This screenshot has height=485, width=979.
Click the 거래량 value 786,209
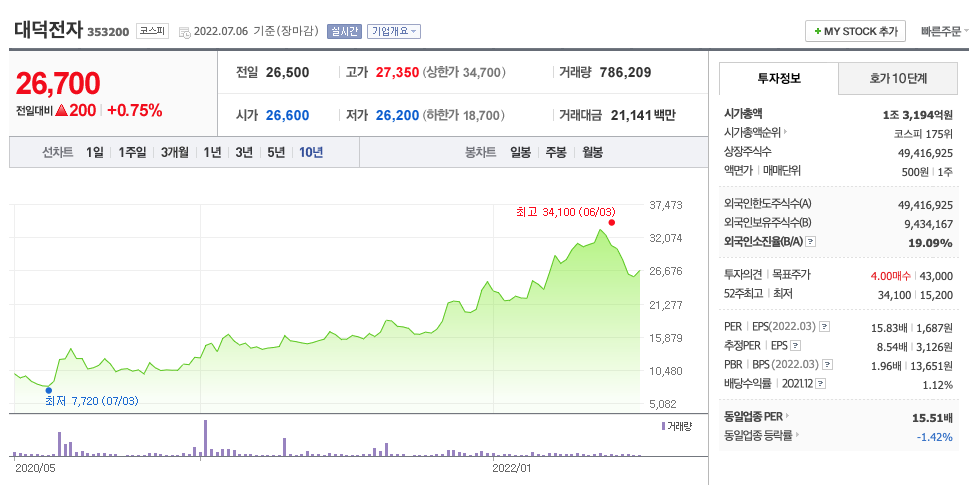click(x=625, y=72)
